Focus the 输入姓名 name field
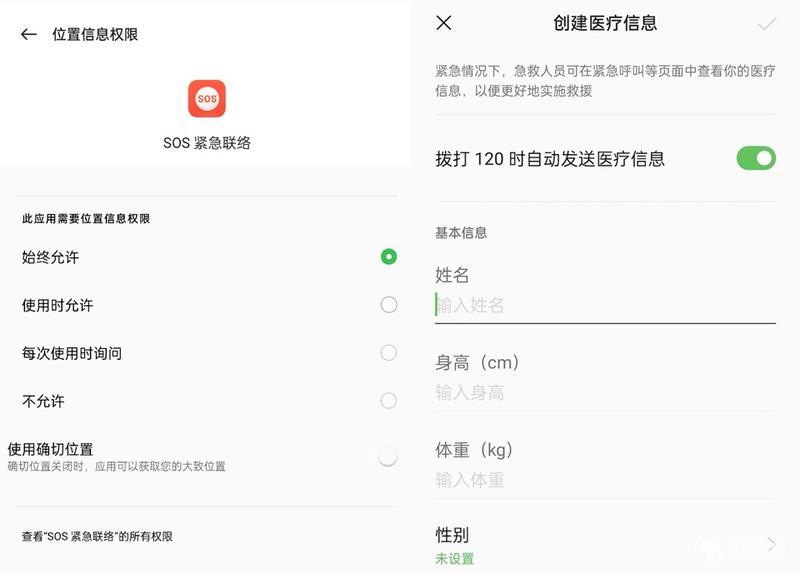Screen dimensions: 800x573 click(x=605, y=306)
